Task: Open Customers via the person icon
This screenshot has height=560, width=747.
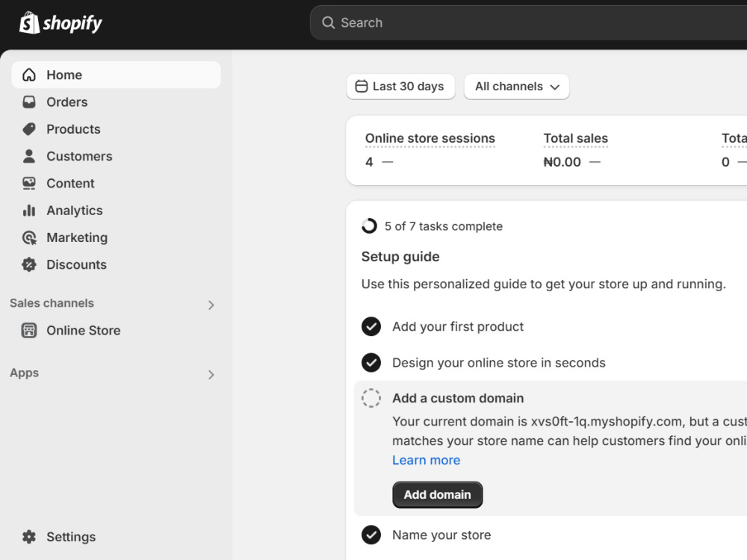Action: click(29, 156)
